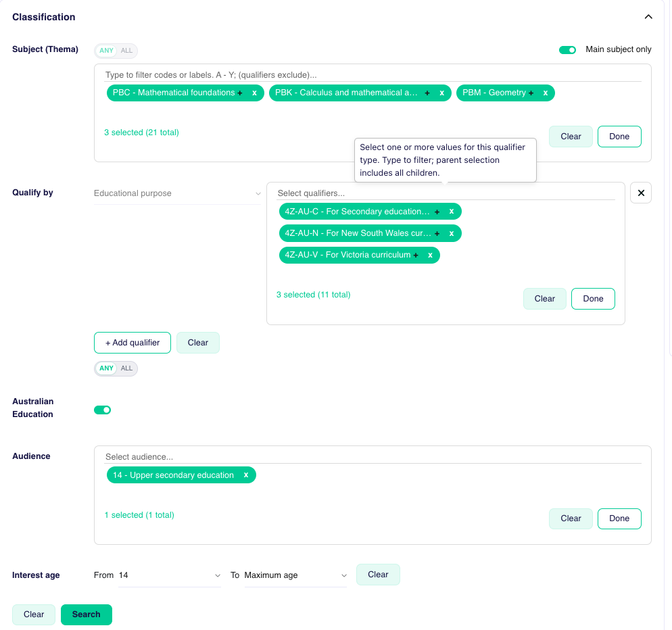
Task: Clear all qualifiers next to Add qualifier
Action: [x=197, y=343]
